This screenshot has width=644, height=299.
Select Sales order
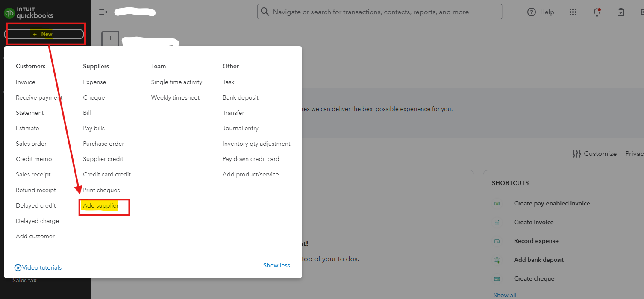pyautogui.click(x=31, y=144)
